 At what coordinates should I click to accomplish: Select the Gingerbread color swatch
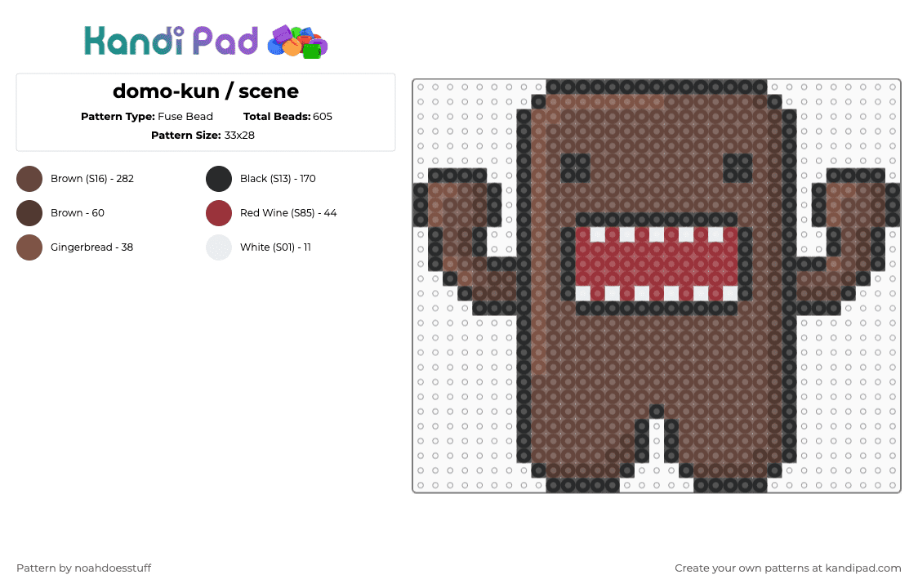29,247
